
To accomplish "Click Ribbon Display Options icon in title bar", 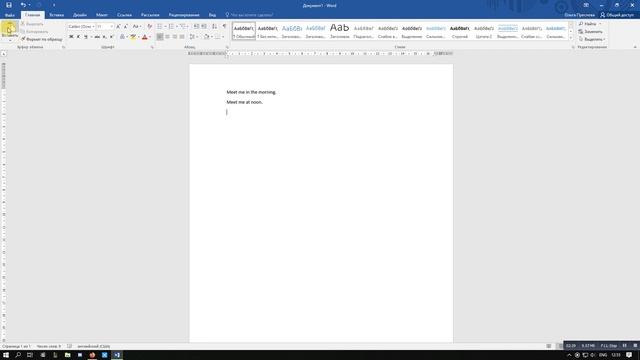I will (x=586, y=5).
